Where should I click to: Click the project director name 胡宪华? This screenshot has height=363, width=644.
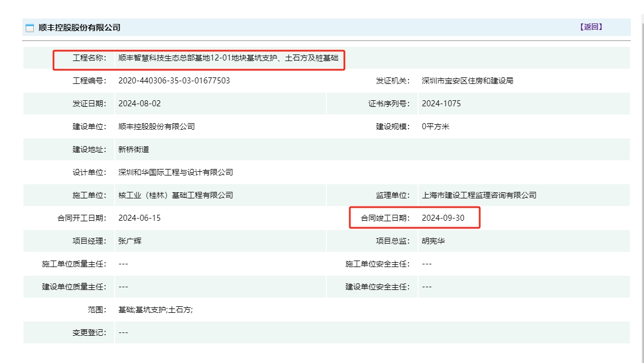coord(433,241)
